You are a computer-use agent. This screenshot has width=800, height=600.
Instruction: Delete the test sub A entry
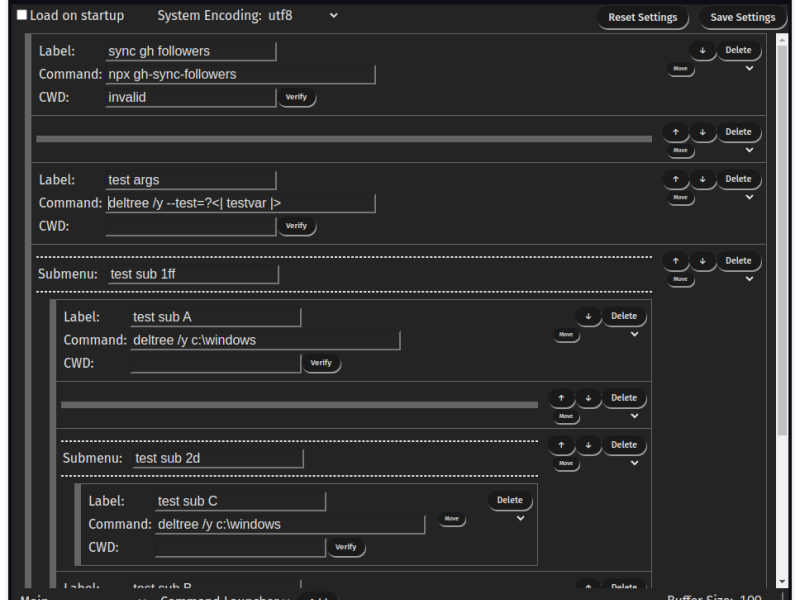coord(624,316)
